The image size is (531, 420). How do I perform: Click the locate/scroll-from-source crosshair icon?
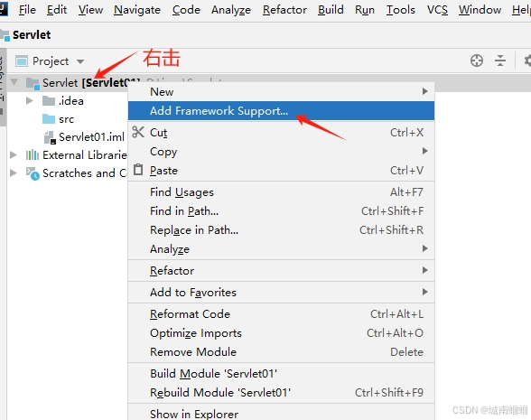pyautogui.click(x=477, y=61)
